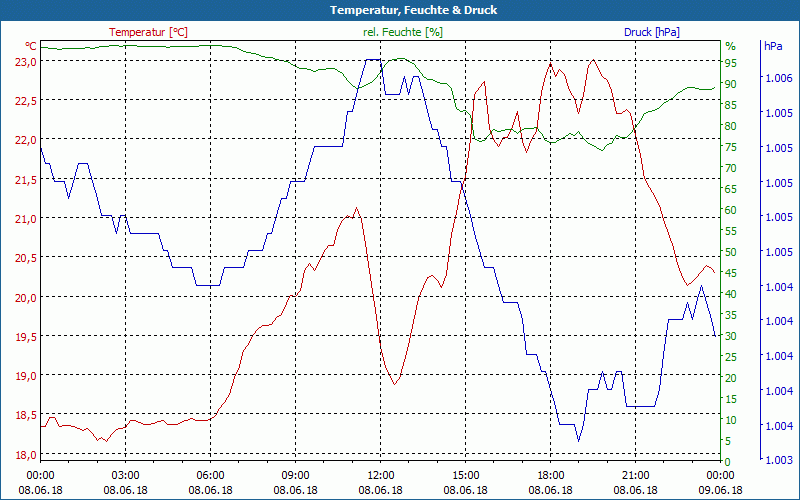Click the 18,0 temperature axis value
This screenshot has width=800, height=500.
25,454
